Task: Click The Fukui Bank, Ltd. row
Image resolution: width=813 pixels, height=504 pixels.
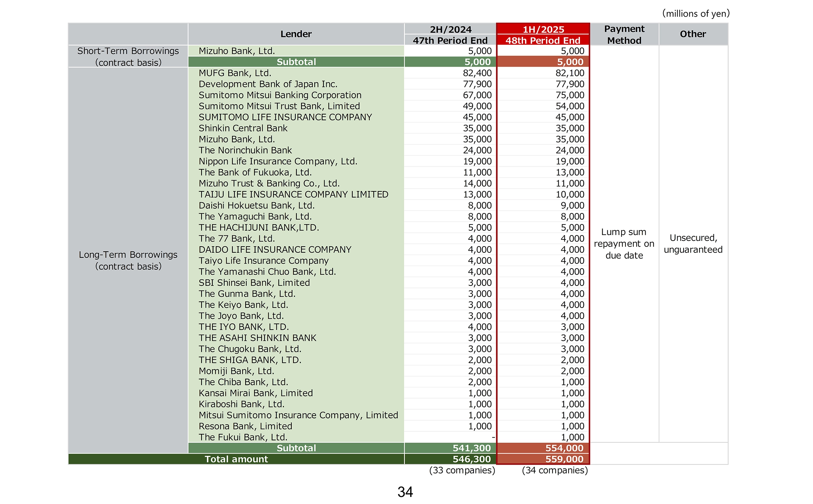Action: point(243,437)
